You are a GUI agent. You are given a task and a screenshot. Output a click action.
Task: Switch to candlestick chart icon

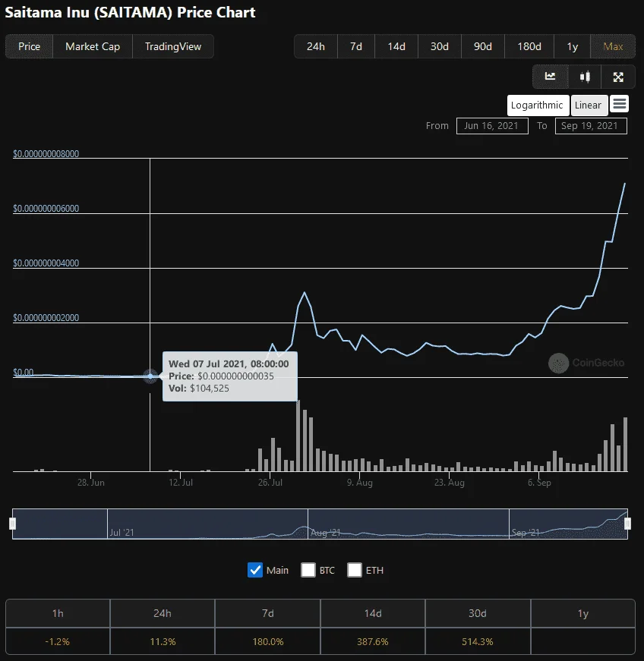[x=585, y=77]
